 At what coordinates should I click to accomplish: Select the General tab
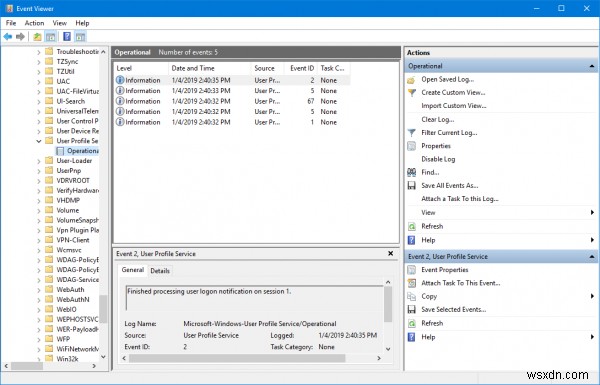tap(133, 270)
